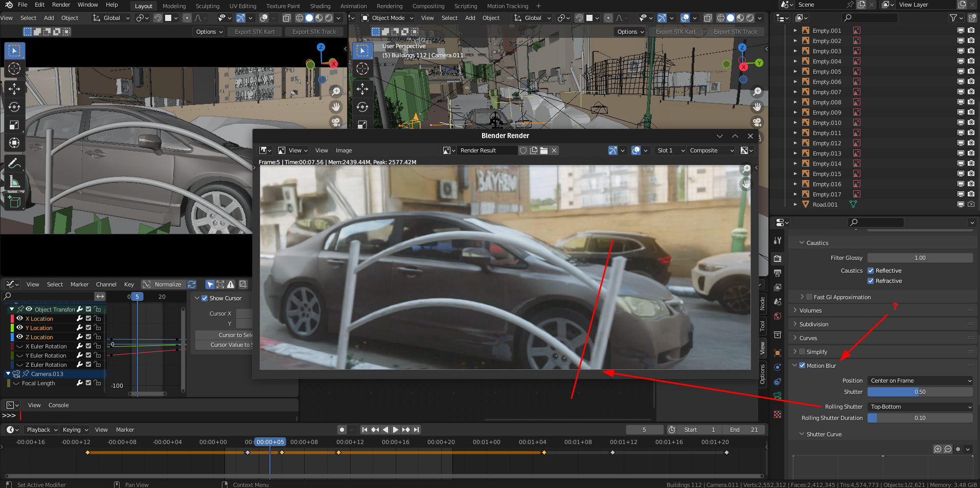Image resolution: width=980 pixels, height=488 pixels.
Task: Adjust the Shutter value slider
Action: coord(920,392)
